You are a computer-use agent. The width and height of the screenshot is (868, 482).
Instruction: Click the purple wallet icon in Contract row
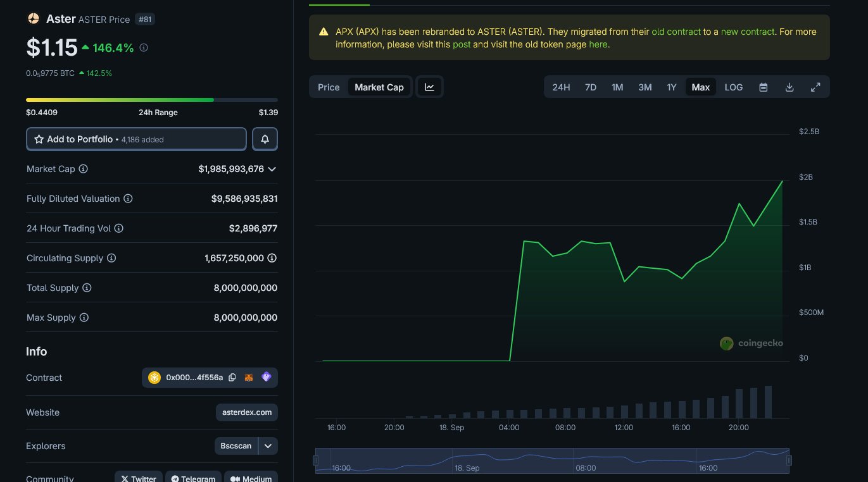tap(267, 377)
